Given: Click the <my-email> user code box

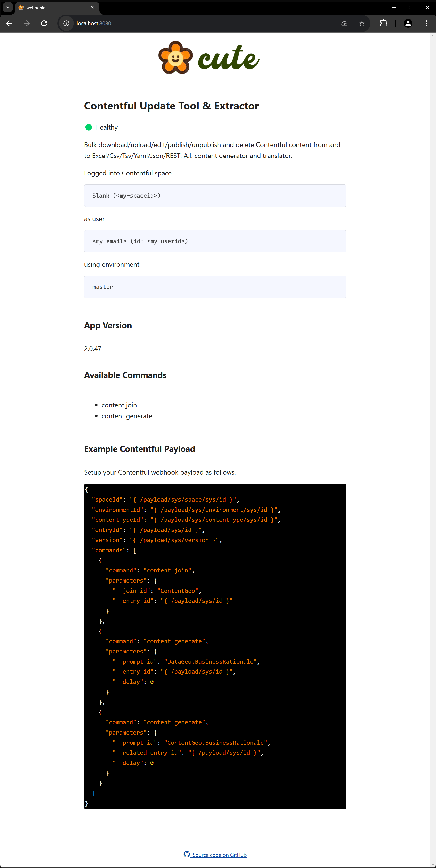Looking at the screenshot, I should click(215, 241).
